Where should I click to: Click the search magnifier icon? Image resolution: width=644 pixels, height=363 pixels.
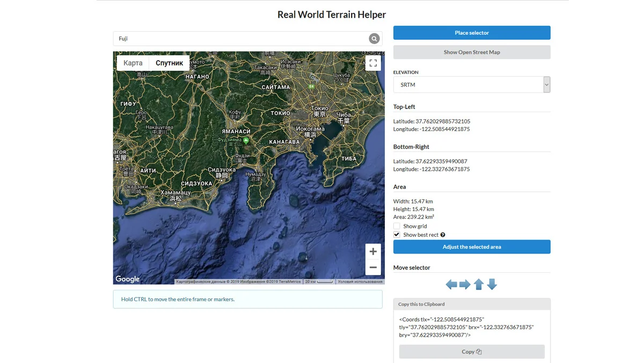coord(374,39)
